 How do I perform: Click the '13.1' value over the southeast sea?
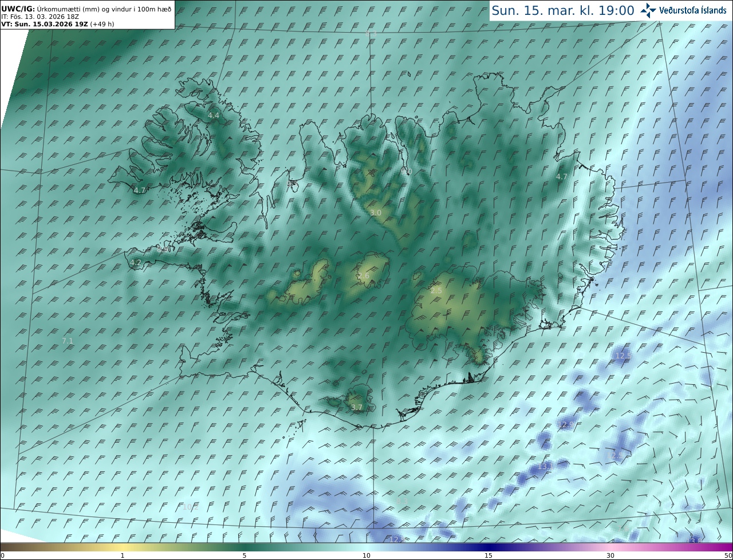[545, 467]
